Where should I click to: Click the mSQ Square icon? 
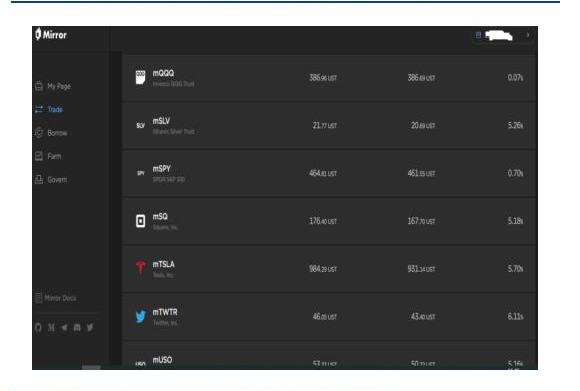tap(141, 221)
